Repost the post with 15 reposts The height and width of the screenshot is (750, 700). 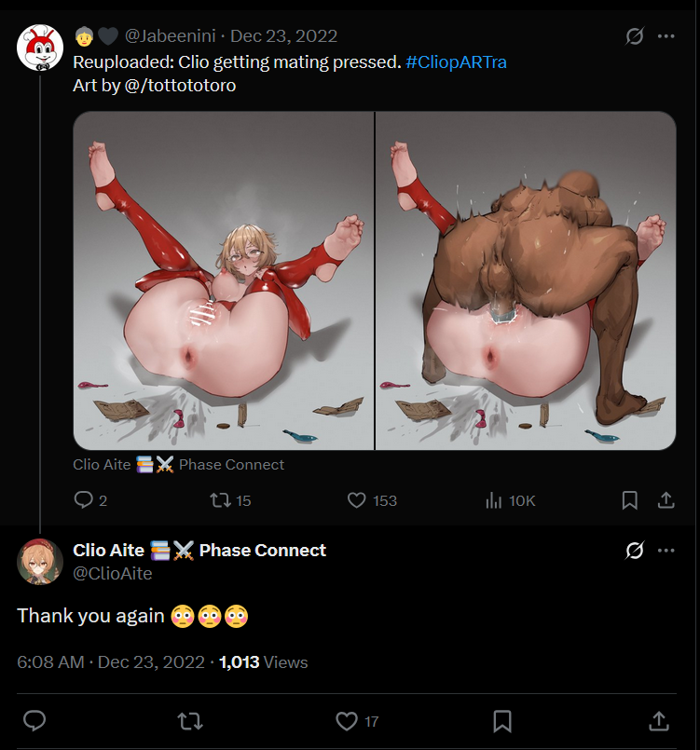221,500
